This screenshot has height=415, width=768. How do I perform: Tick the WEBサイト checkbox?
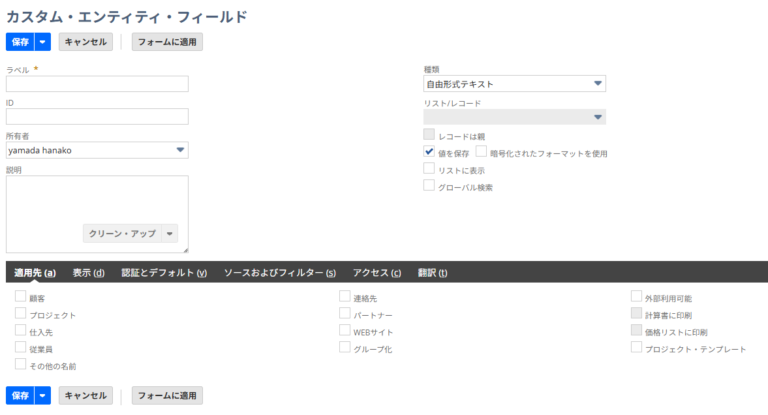[x=345, y=330]
